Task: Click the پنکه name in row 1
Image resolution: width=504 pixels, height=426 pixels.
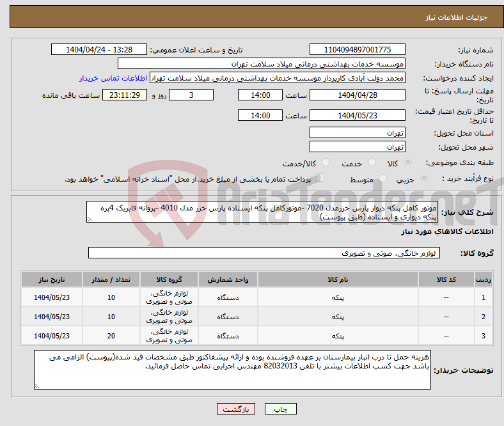Action: pos(338,297)
